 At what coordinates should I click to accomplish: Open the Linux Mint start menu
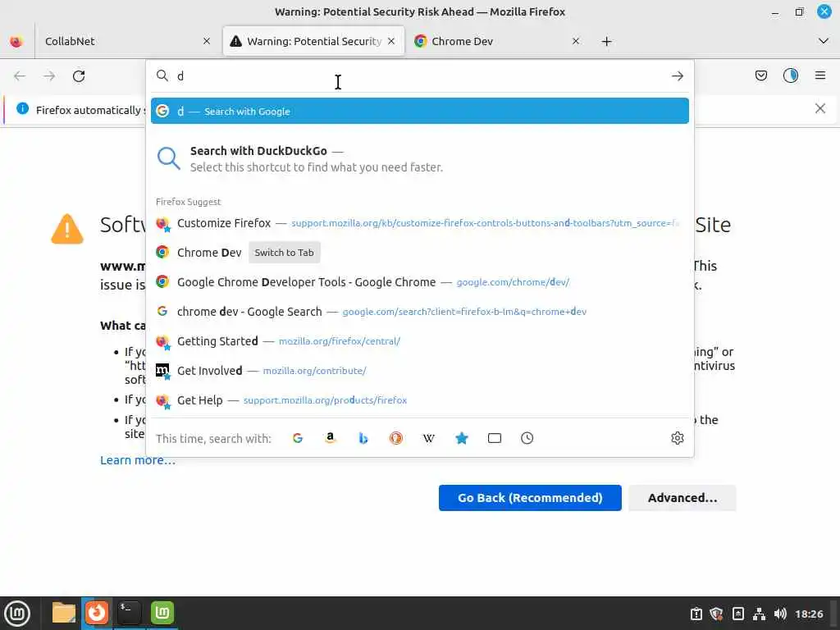point(17,613)
